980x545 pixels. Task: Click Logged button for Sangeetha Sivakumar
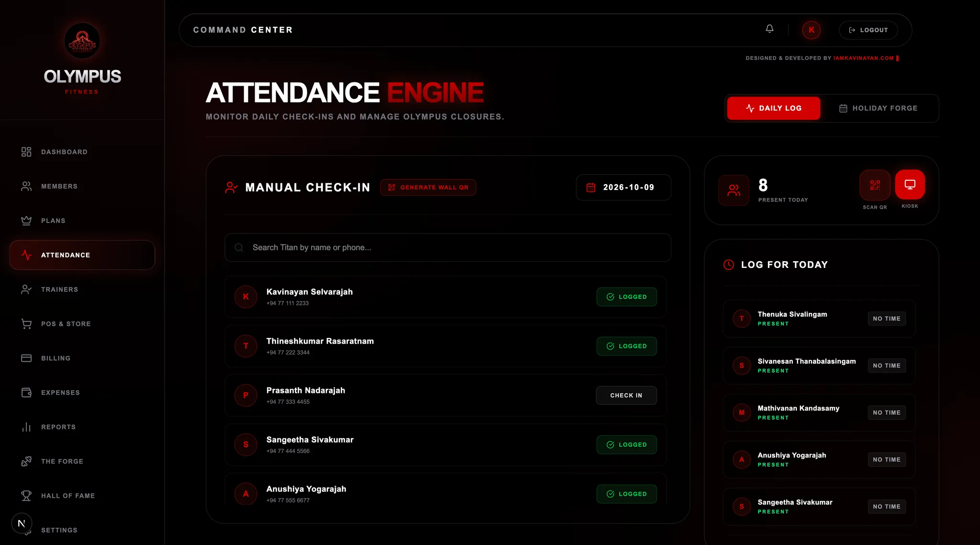tap(626, 445)
